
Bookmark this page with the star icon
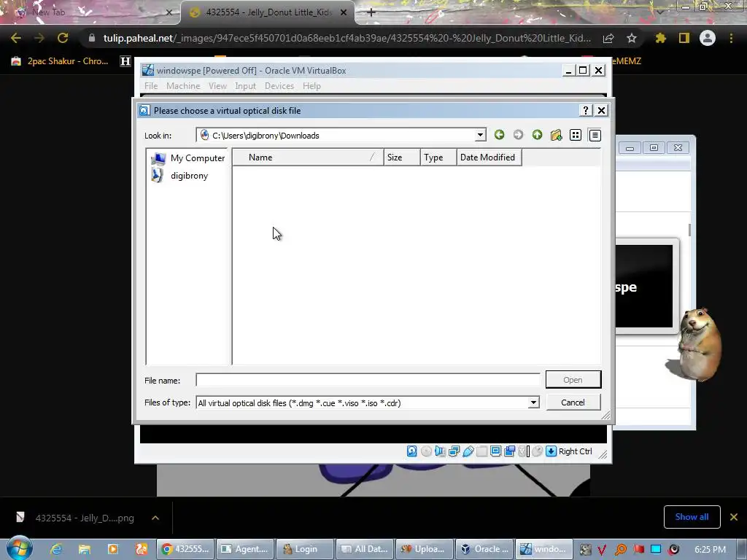632,38
